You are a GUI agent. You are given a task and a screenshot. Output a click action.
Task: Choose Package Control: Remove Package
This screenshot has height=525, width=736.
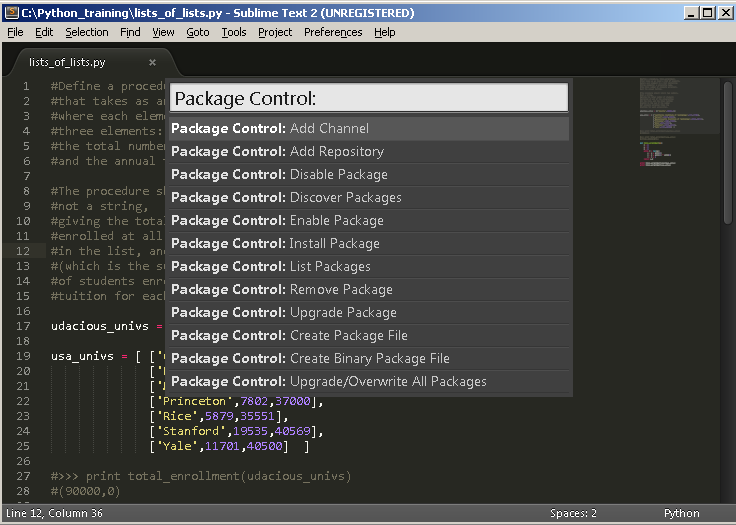coord(369,290)
